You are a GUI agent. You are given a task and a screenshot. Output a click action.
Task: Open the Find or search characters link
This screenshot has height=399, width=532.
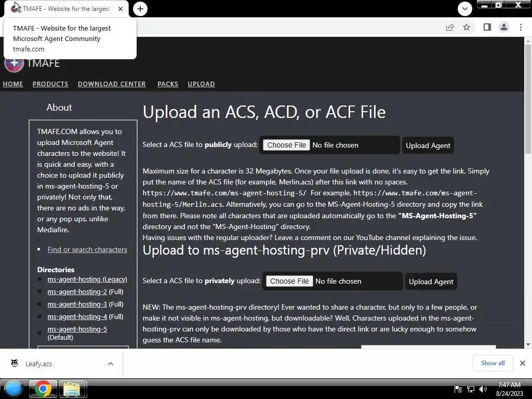tap(87, 249)
